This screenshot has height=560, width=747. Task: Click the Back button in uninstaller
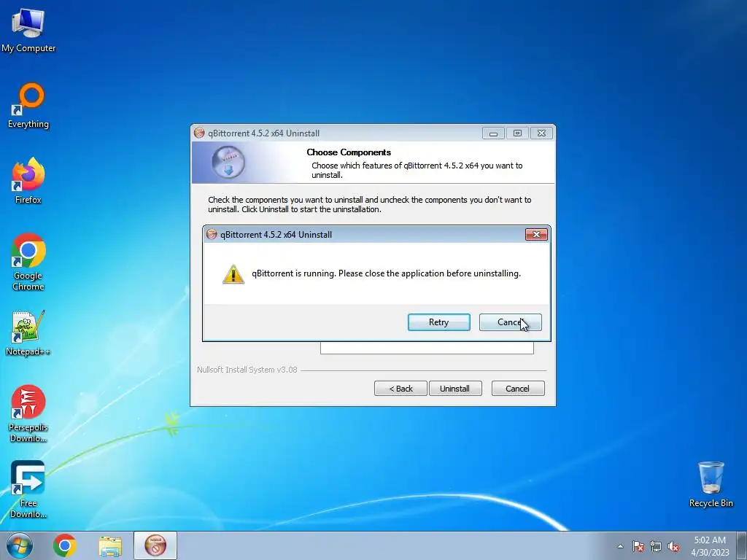400,389
